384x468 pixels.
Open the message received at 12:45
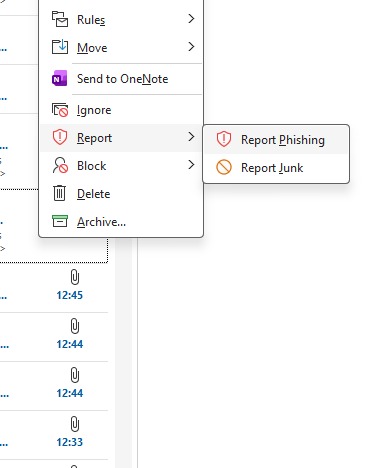pyautogui.click(x=54, y=288)
